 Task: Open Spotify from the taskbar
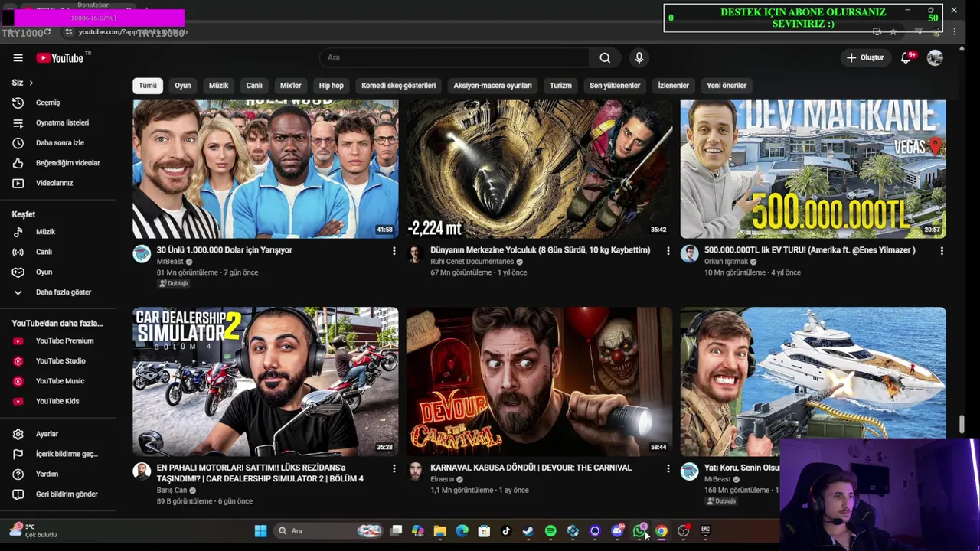coord(550,530)
